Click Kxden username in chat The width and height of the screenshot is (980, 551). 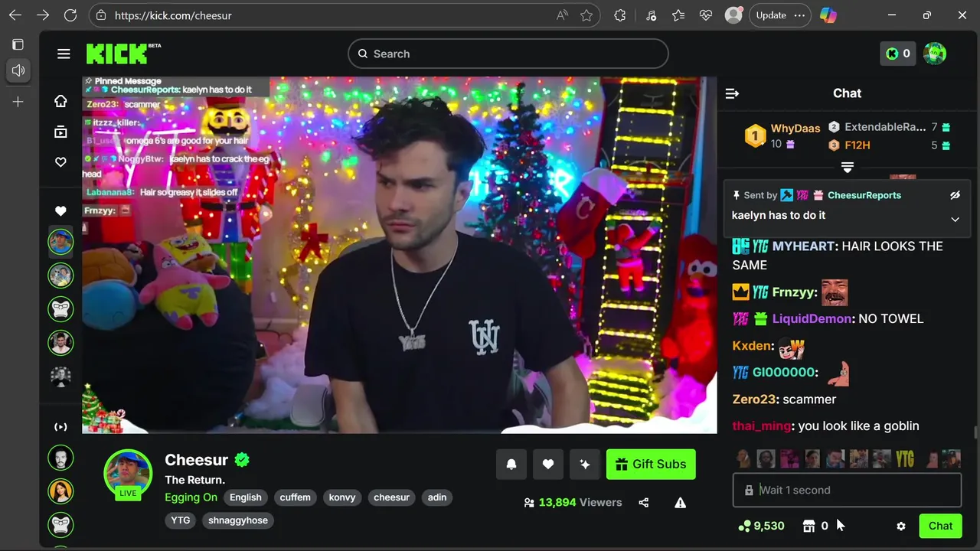(x=752, y=346)
